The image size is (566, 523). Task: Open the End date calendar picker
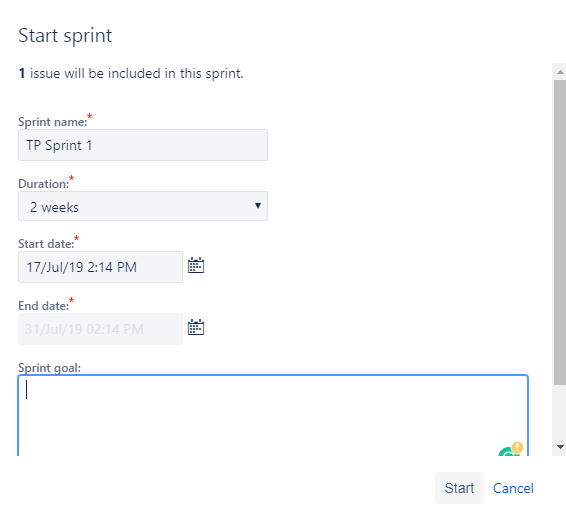(196, 327)
